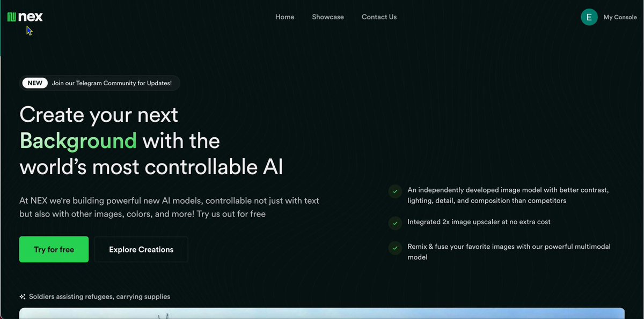
Task: Click the Explore Creations button
Action: pyautogui.click(x=141, y=249)
